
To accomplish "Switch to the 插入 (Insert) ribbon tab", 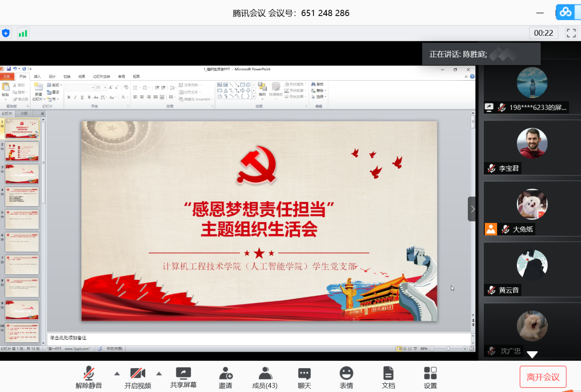I will [38, 76].
